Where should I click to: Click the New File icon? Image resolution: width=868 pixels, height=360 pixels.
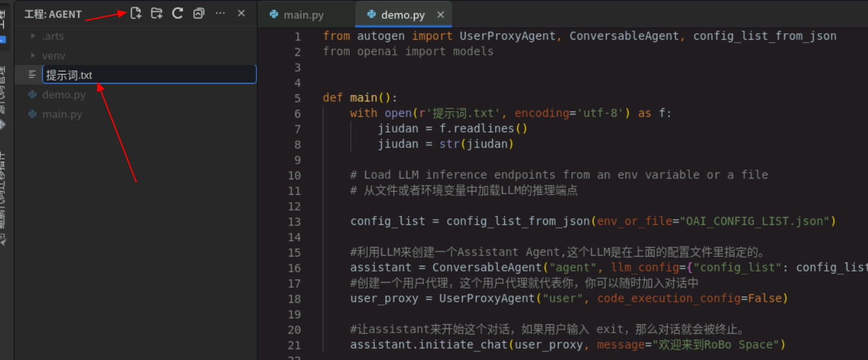point(135,13)
